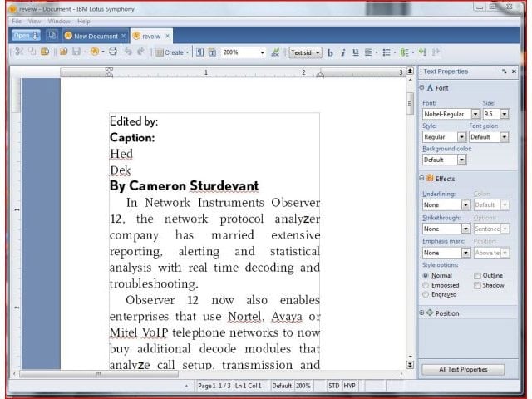Select the Normal style option
This screenshot has width=532, height=399.
tap(426, 275)
